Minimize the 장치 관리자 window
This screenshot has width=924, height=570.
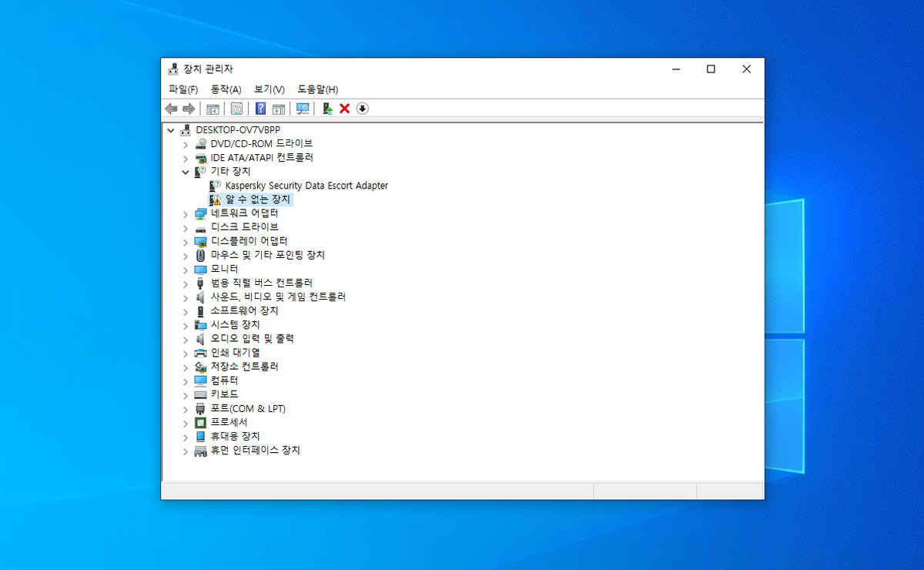click(x=676, y=69)
